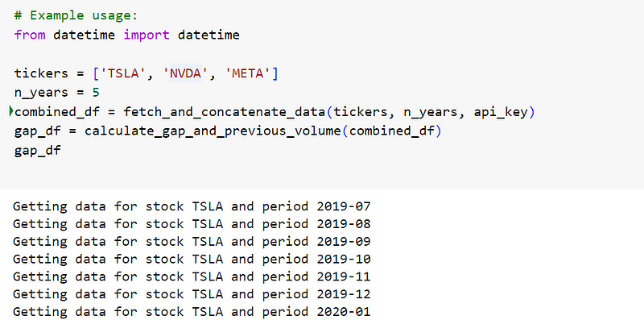
Task: Click the green run marker beside combined_df
Action: click(x=10, y=111)
